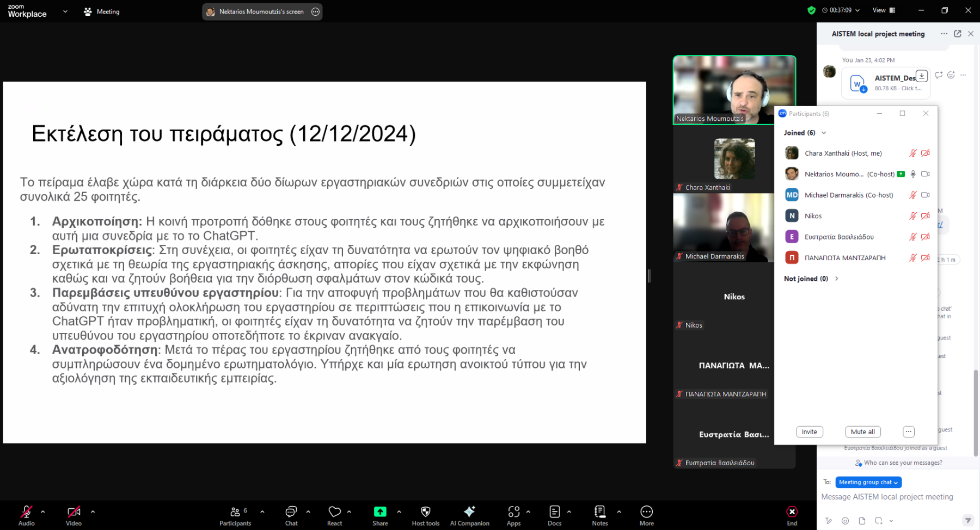The height and width of the screenshot is (530, 980).
Task: Collapse the Joined participants list
Action: pyautogui.click(x=824, y=133)
